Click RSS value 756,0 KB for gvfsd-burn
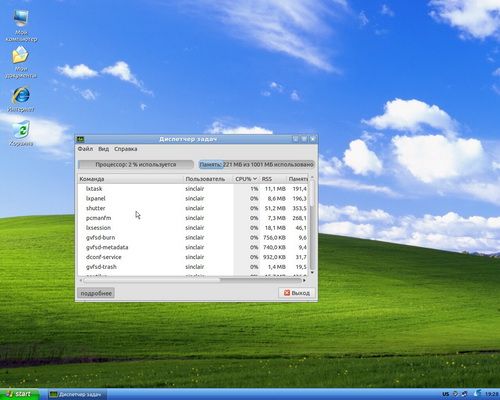The height and width of the screenshot is (400, 500). [x=274, y=237]
